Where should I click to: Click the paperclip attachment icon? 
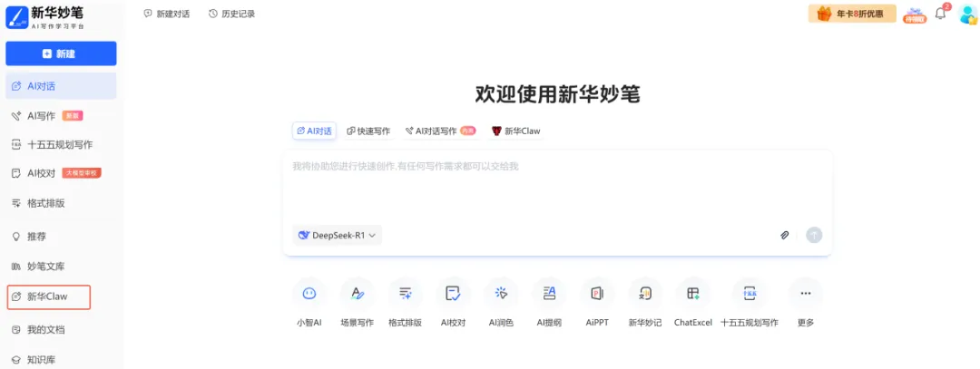click(784, 236)
